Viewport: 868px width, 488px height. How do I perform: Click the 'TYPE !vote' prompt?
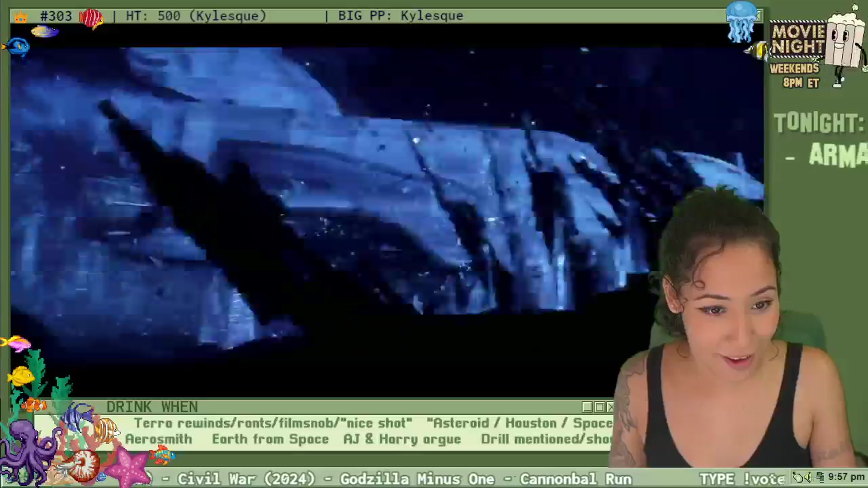pyautogui.click(x=742, y=479)
